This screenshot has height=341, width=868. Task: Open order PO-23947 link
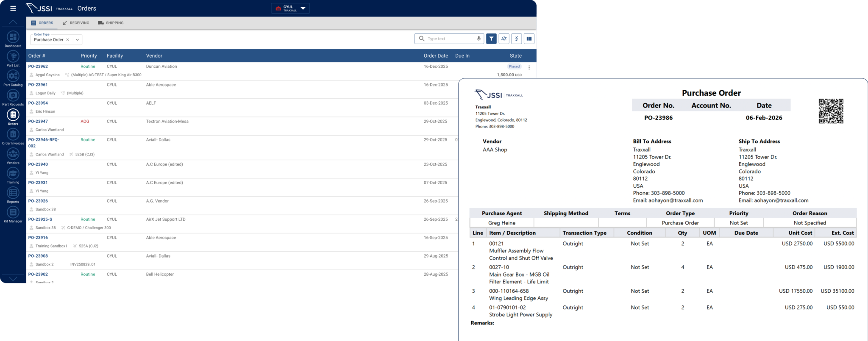(38, 122)
